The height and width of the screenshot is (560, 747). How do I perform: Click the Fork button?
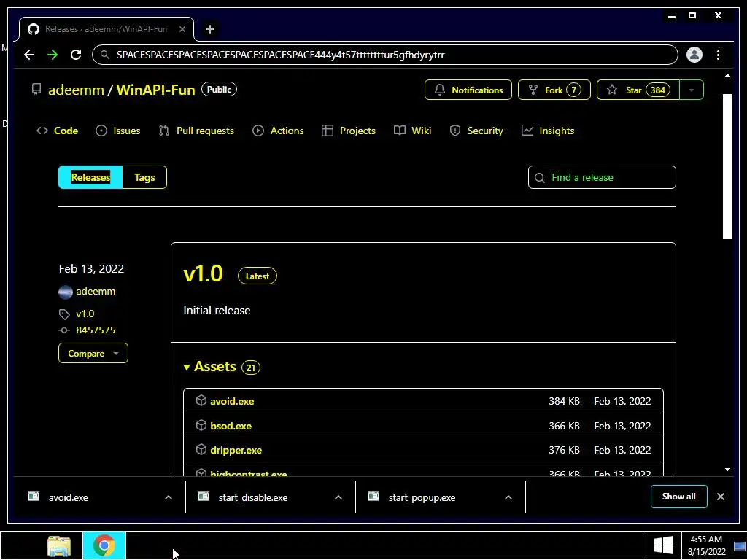click(x=554, y=90)
